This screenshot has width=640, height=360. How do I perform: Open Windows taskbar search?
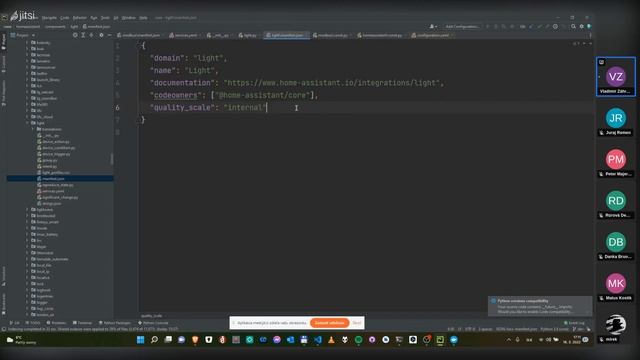click(x=154, y=340)
